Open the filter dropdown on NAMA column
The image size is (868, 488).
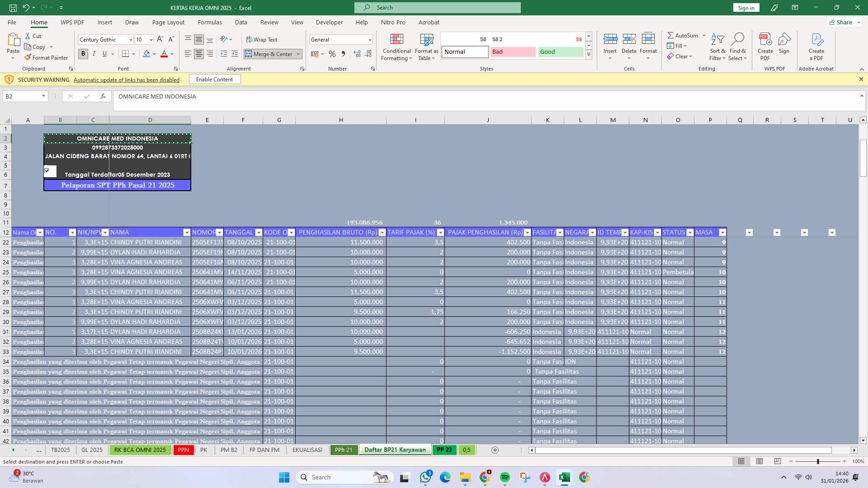(187, 232)
